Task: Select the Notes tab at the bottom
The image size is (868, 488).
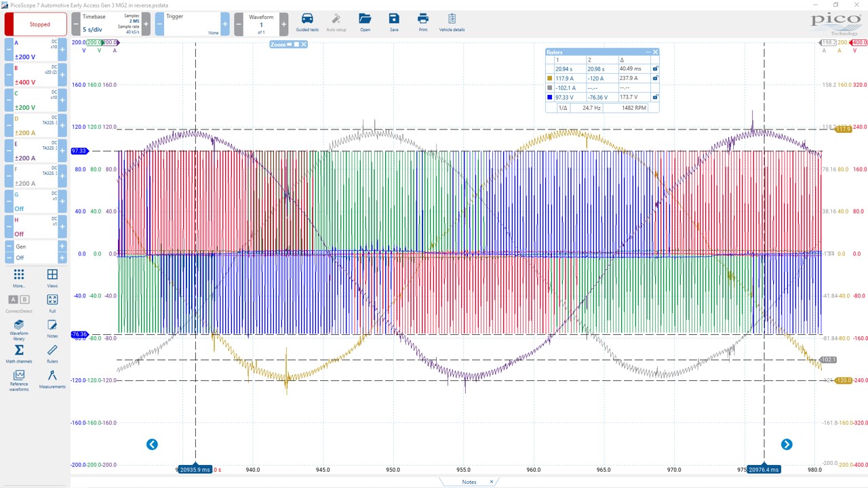Action: pos(469,482)
